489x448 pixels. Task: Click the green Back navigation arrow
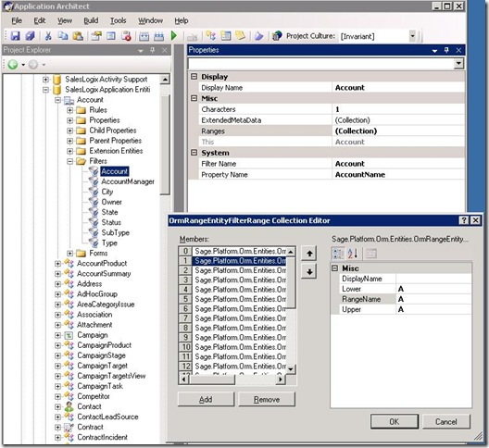13,65
